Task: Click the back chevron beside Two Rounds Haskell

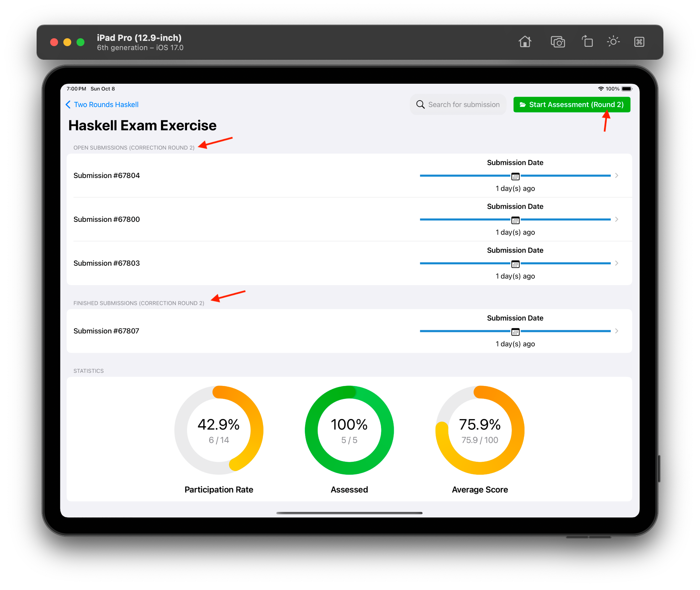Action: click(68, 104)
